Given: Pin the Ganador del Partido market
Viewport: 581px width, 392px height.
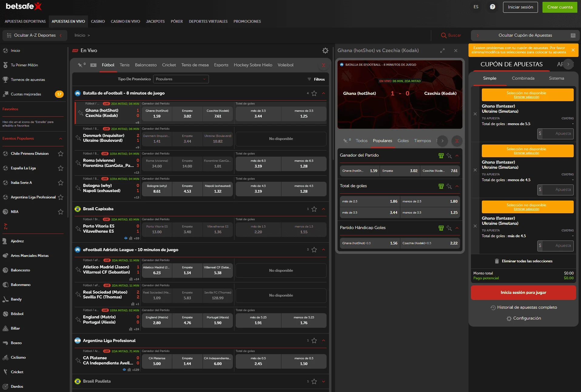Looking at the screenshot, I should point(449,156).
